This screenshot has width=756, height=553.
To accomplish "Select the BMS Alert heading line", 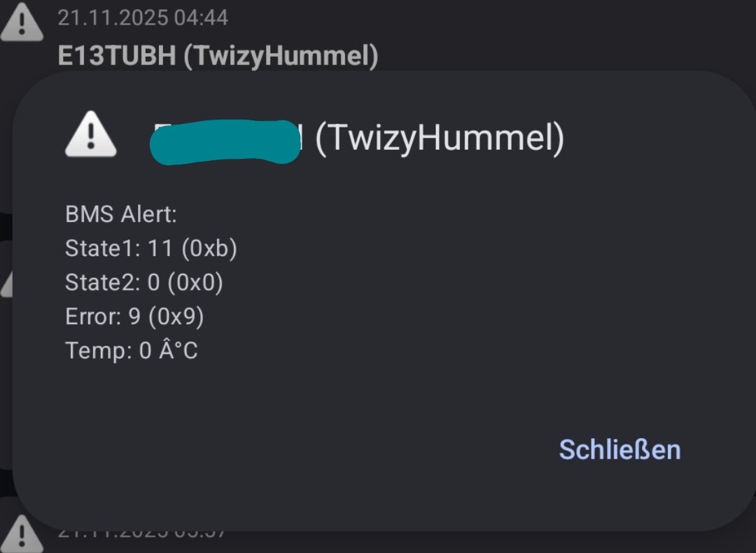I will click(121, 214).
